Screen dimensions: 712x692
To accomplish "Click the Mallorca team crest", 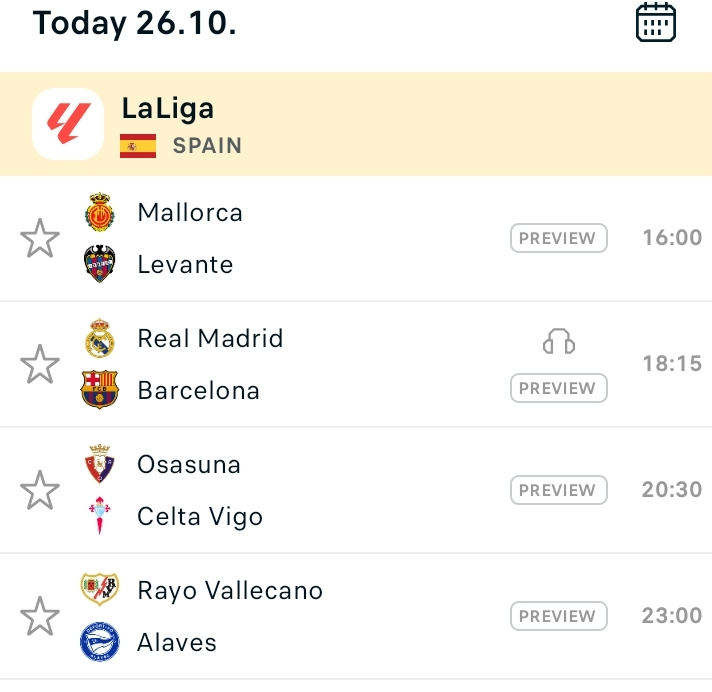I will click(x=99, y=213).
